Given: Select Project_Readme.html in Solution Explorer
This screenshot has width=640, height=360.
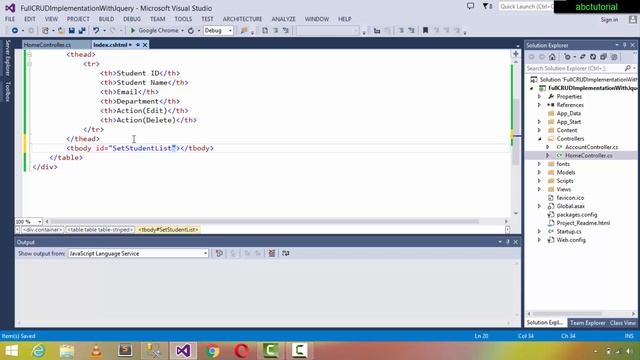Looking at the screenshot, I should [583, 223].
